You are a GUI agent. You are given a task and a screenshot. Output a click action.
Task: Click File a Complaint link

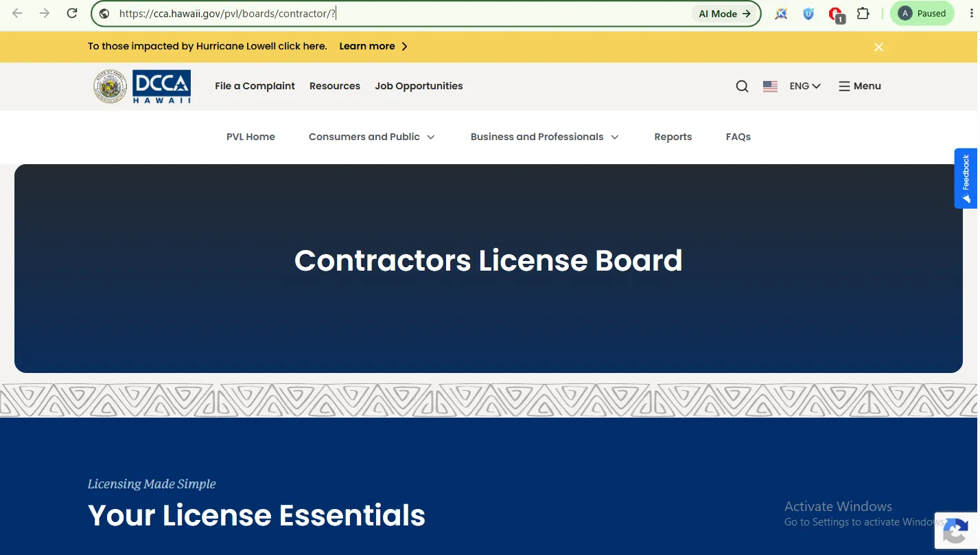click(255, 86)
